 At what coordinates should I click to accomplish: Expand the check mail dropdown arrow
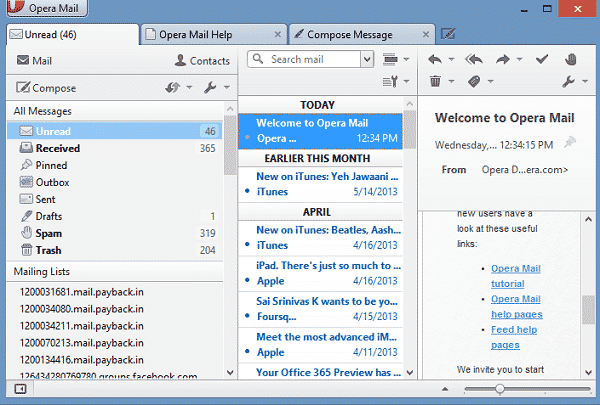click(189, 87)
